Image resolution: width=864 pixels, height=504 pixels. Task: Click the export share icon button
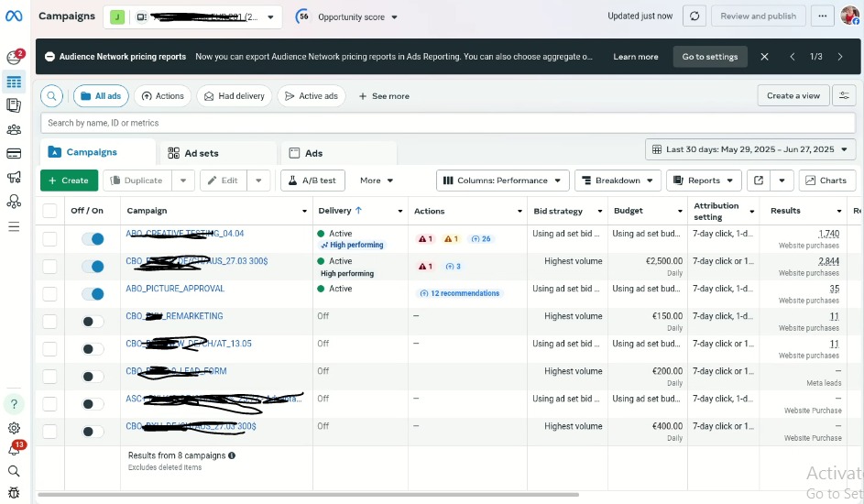point(758,181)
